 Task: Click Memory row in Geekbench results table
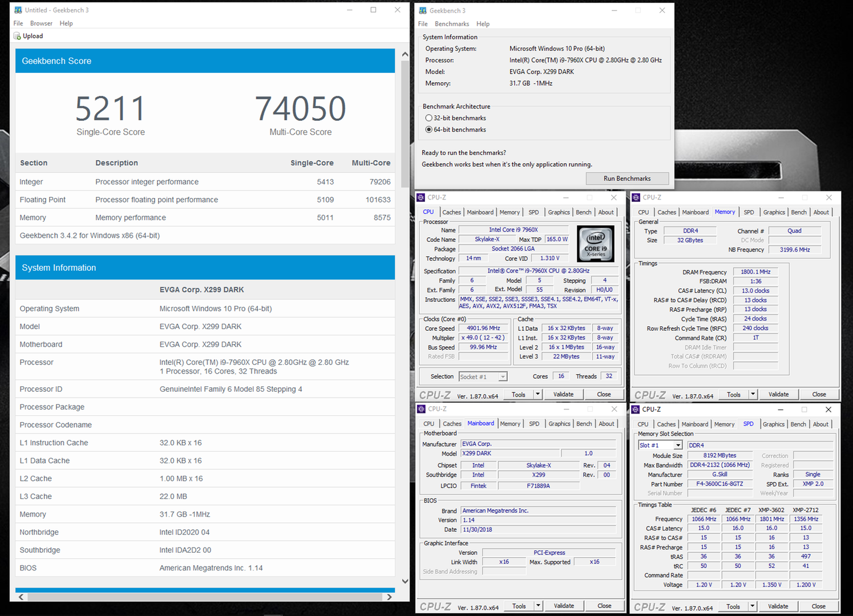[205, 217]
